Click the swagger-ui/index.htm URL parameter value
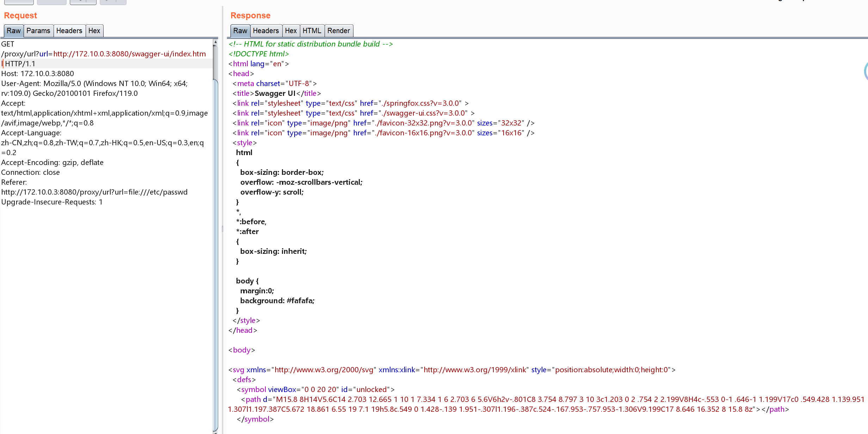The width and height of the screenshot is (868, 434). tap(130, 54)
